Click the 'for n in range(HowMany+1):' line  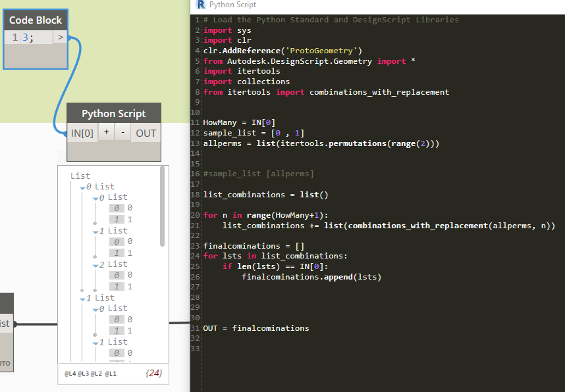pos(265,215)
